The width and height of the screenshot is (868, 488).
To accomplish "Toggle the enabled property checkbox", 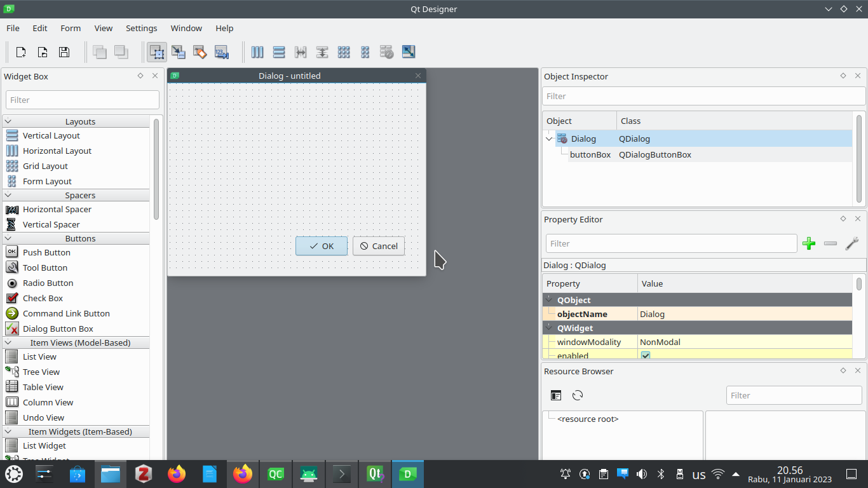I will (646, 356).
